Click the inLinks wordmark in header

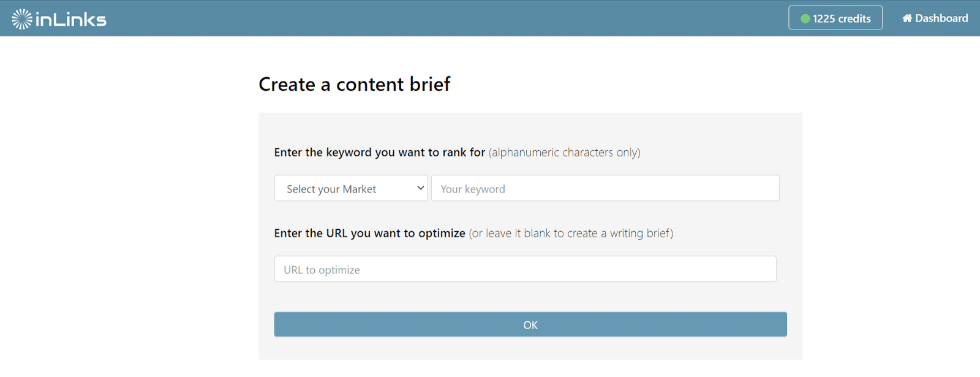point(71,20)
